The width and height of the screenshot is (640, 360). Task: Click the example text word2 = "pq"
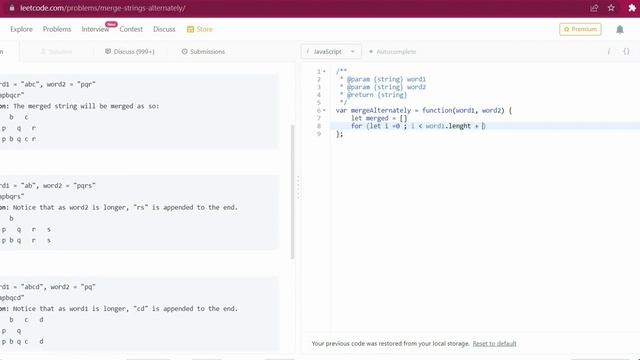point(73,287)
